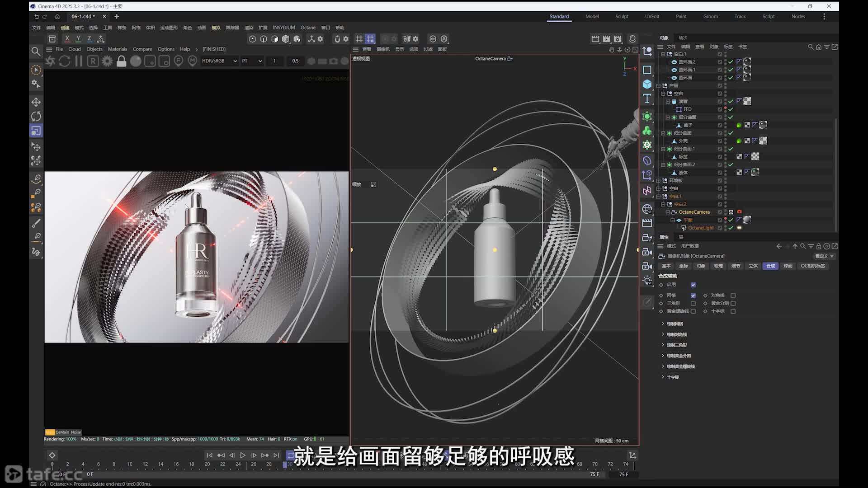The height and width of the screenshot is (488, 868).
Task: Open Materials menu in Octane viewer
Action: point(118,49)
